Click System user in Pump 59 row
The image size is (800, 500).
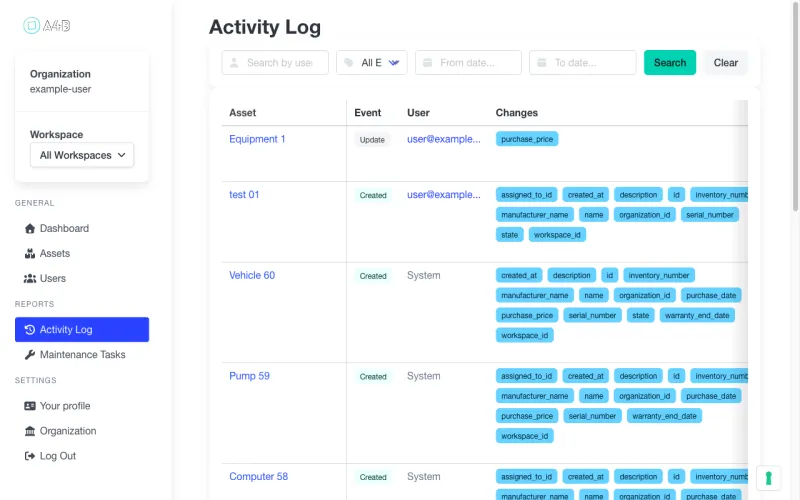coord(423,376)
